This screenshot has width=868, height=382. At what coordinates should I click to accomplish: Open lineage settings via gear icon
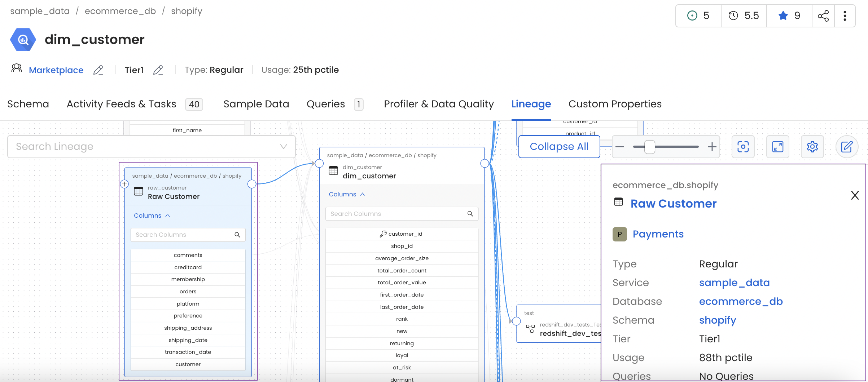point(812,147)
